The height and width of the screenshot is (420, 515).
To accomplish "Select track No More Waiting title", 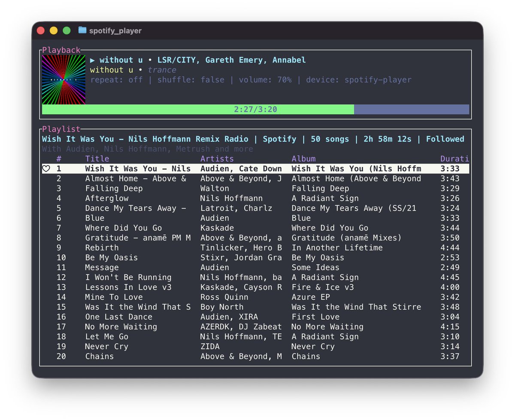I will [121, 327].
